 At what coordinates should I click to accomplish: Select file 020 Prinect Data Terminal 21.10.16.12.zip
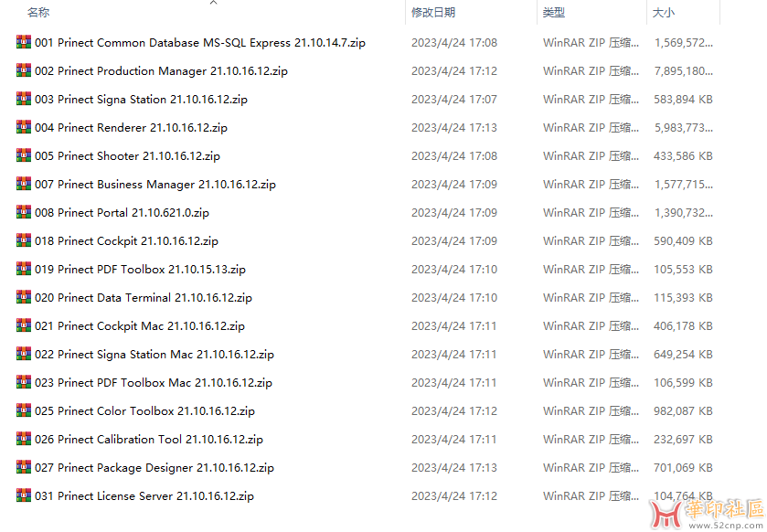click(x=144, y=298)
